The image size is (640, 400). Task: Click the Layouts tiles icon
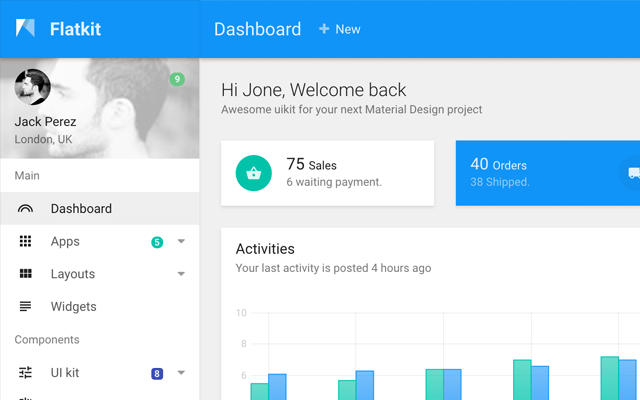click(x=26, y=274)
